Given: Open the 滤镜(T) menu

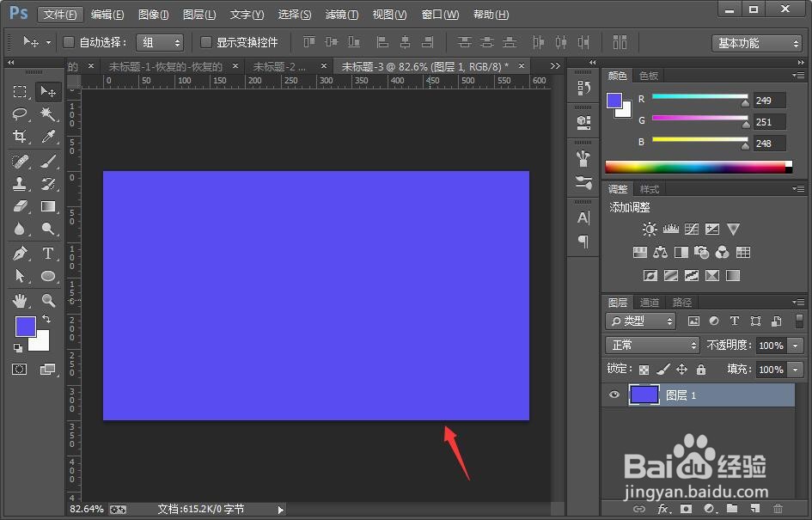Looking at the screenshot, I should tap(342, 14).
